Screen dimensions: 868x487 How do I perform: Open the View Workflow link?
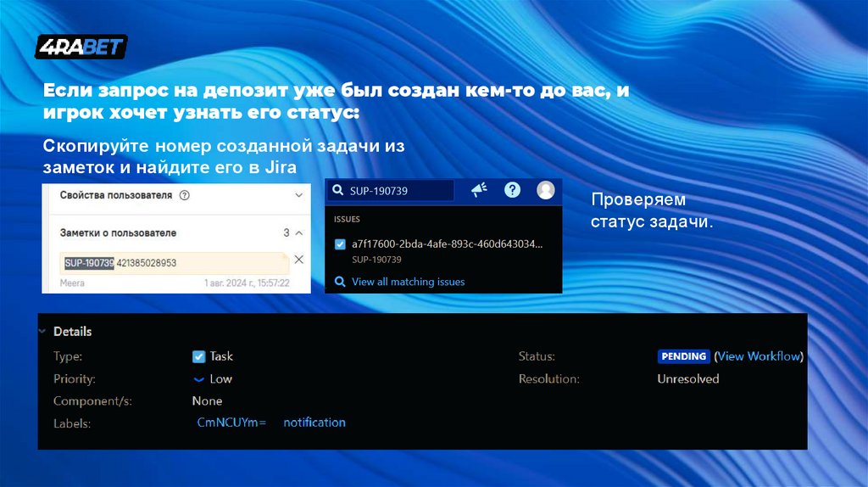(759, 356)
